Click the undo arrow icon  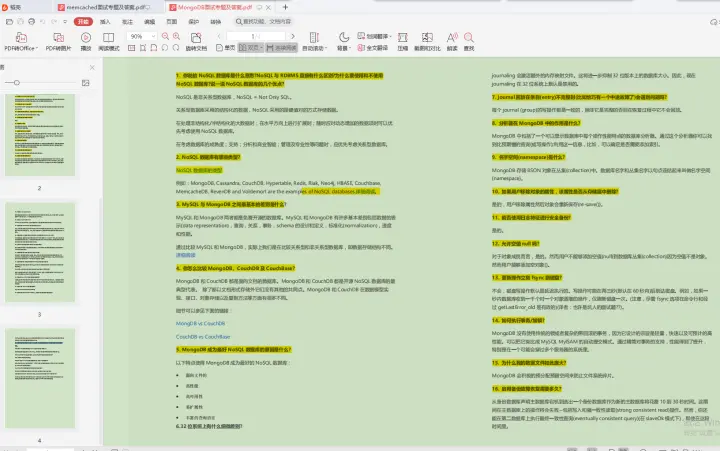(x=43, y=22)
